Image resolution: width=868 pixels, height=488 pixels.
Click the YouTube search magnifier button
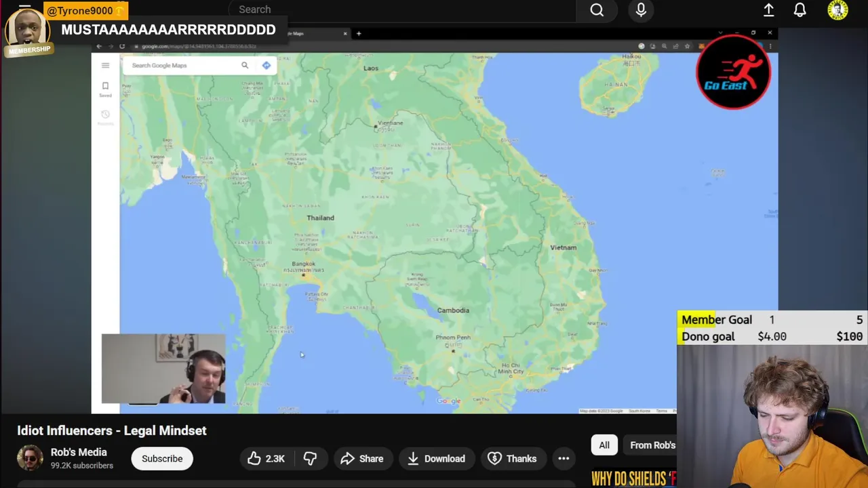(597, 10)
